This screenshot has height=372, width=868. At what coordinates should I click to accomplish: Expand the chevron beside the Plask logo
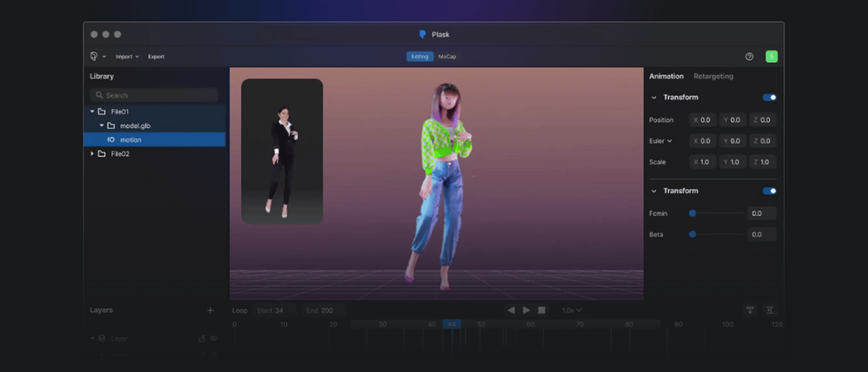point(104,57)
